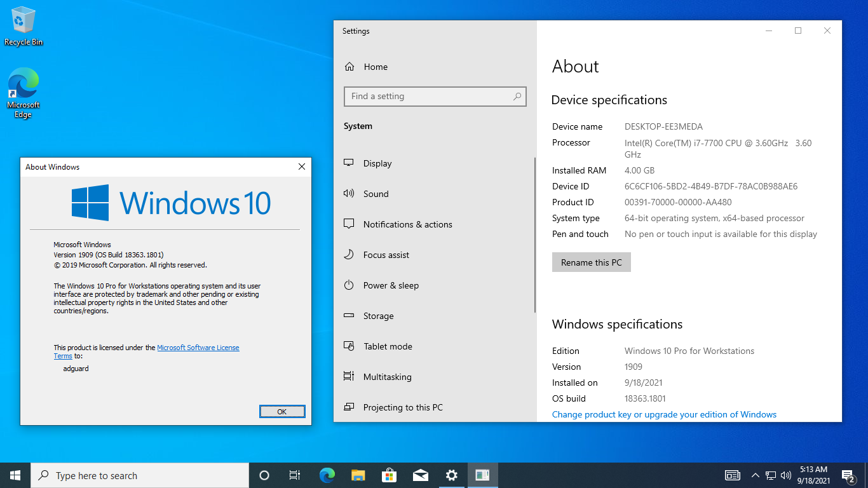Open the Windows Start menu
Screen dimensions: 868x488
pyautogui.click(x=15, y=475)
